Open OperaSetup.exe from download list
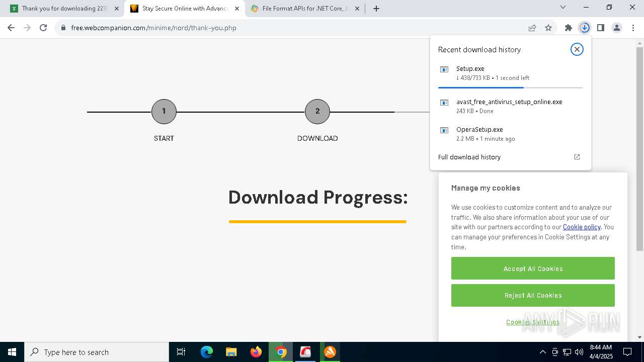The height and width of the screenshot is (362, 644). 511,134
